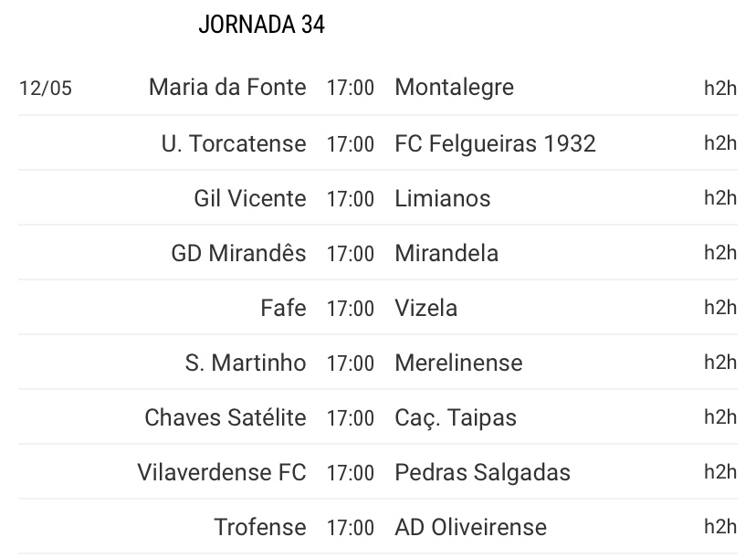Open FC Felgueiras 1932 team page
Image resolution: width=756 pixels, height=558 pixels.
coord(495,143)
